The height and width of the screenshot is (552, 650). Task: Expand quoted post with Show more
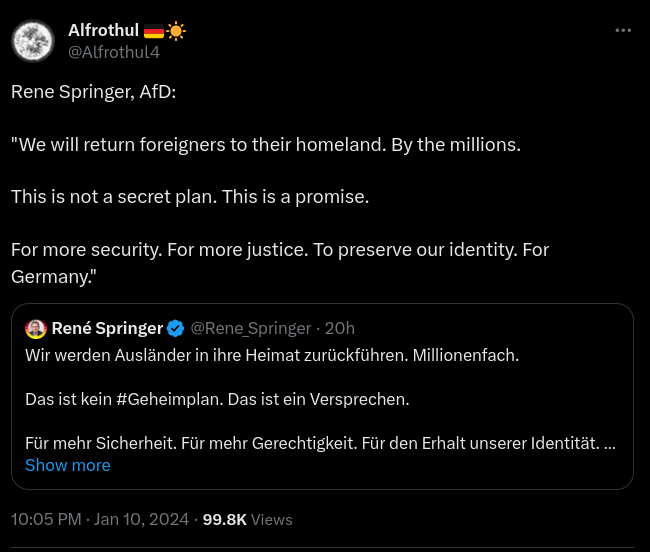67,465
